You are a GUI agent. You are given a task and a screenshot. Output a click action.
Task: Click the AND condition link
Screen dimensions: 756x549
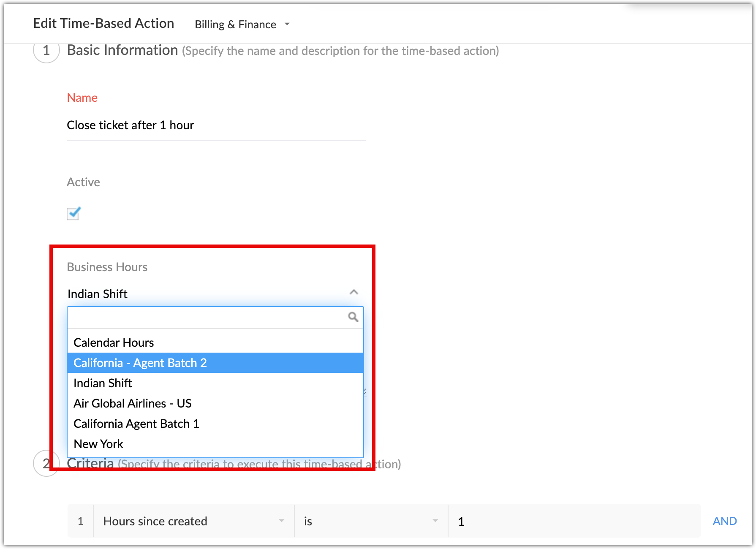(x=725, y=521)
